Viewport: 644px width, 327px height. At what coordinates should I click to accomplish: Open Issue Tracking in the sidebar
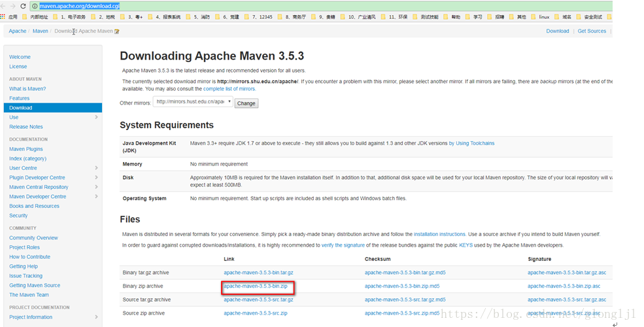pos(26,276)
